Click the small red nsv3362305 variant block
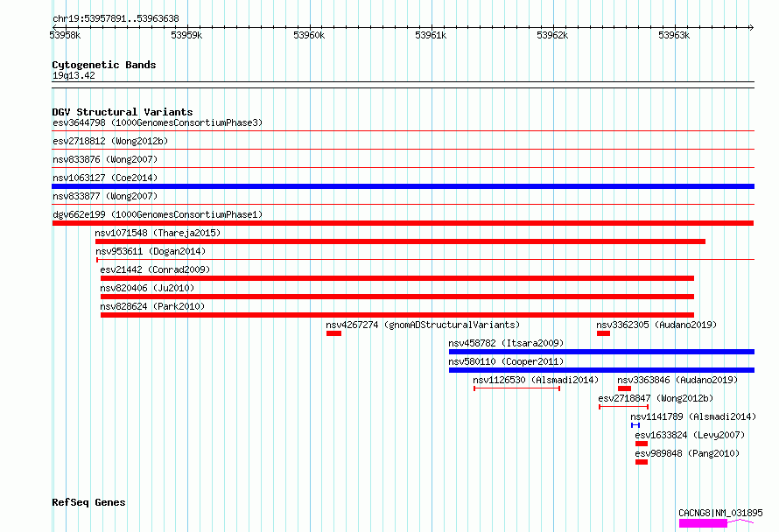 pyautogui.click(x=604, y=333)
